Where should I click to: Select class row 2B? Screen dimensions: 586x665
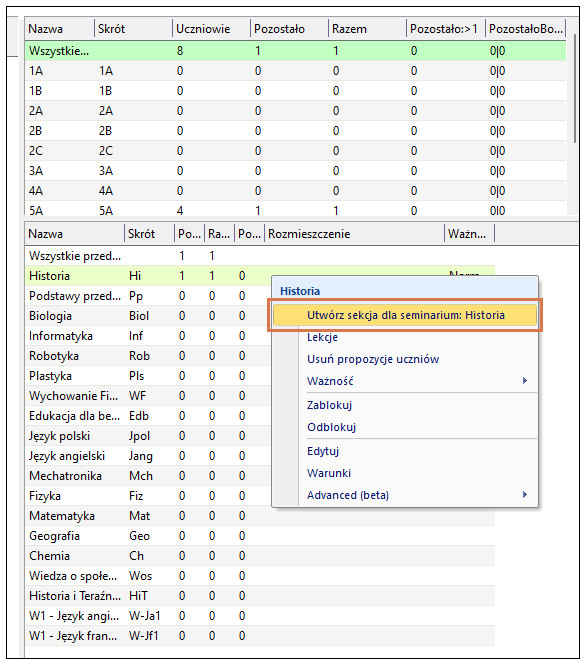(x=296, y=131)
